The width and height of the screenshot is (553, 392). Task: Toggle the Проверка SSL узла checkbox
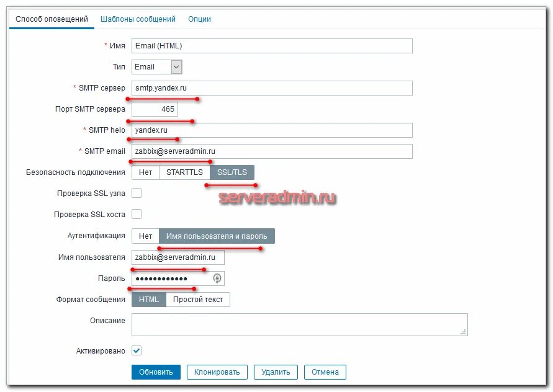[x=137, y=193]
